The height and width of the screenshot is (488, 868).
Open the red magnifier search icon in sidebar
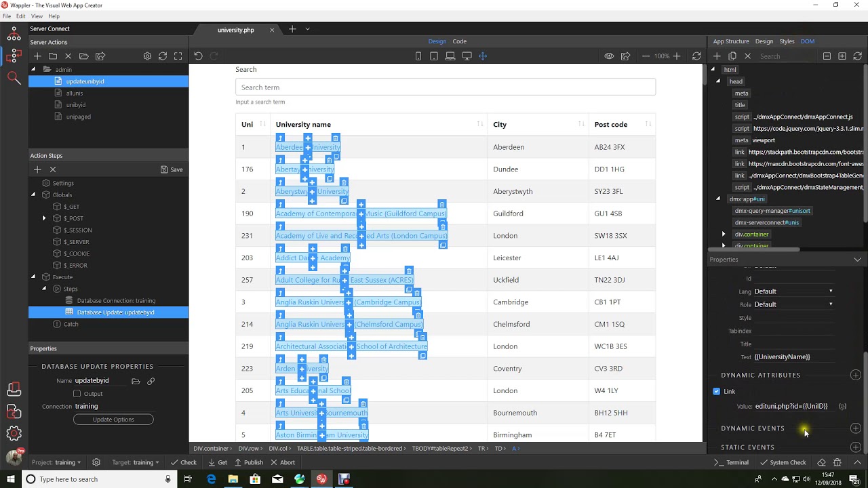pos(14,78)
